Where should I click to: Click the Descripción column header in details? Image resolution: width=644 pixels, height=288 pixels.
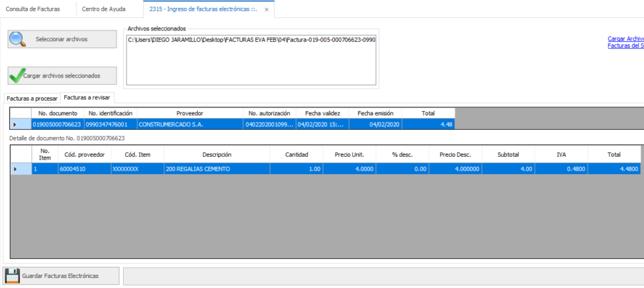point(216,154)
